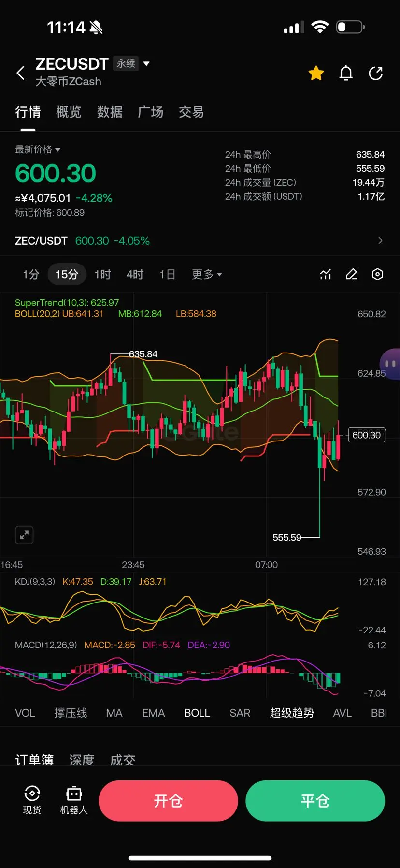Open price alert bell icon
The image size is (400, 868).
[x=346, y=73]
